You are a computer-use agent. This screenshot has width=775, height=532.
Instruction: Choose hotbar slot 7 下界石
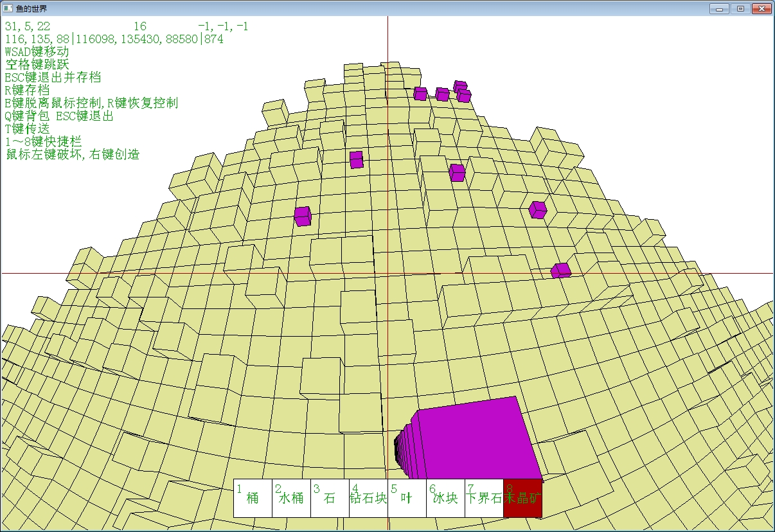[484, 498]
